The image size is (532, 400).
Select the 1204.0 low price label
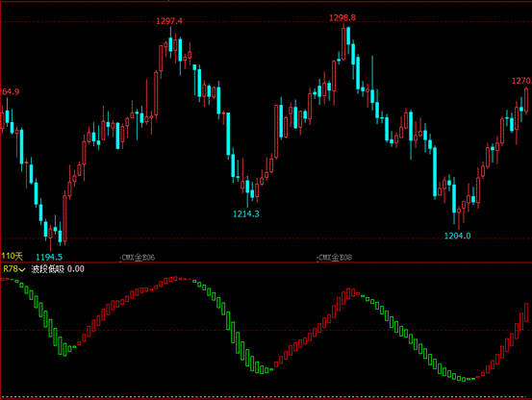click(x=457, y=236)
